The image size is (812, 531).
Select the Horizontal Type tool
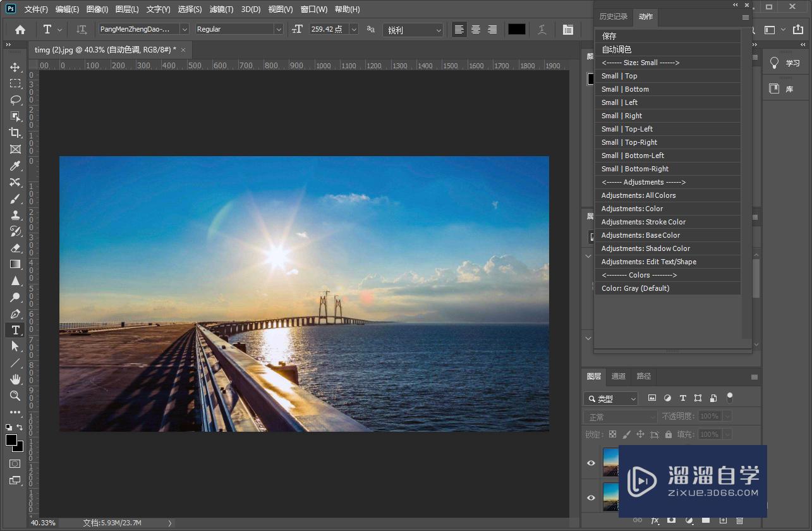click(15, 330)
